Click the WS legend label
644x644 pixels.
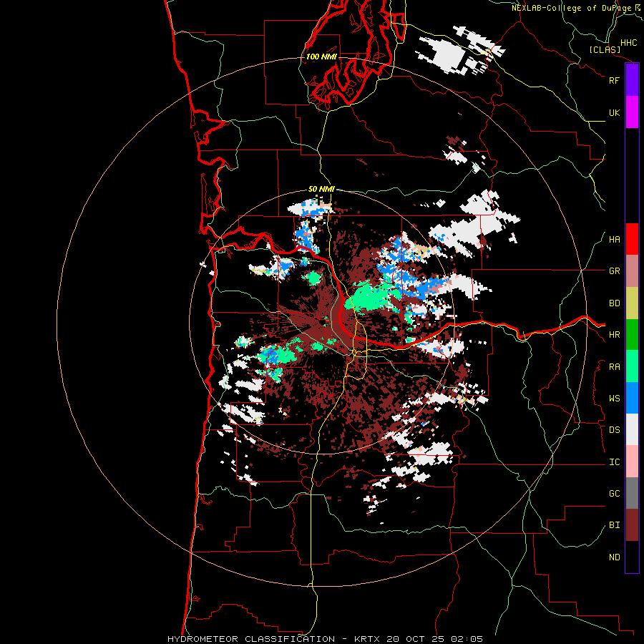click(x=615, y=399)
